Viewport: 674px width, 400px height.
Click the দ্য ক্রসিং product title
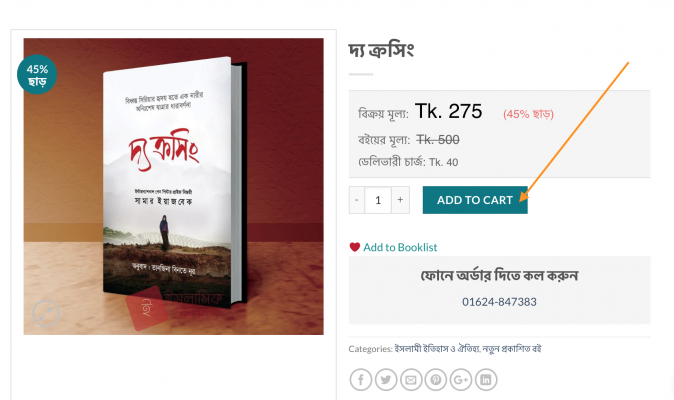click(381, 50)
